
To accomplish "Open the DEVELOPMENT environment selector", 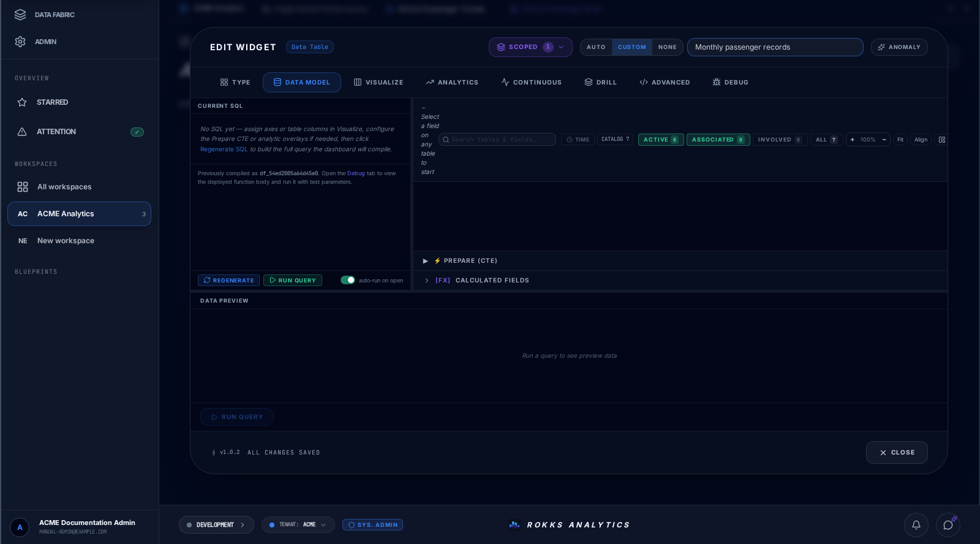I will (216, 525).
